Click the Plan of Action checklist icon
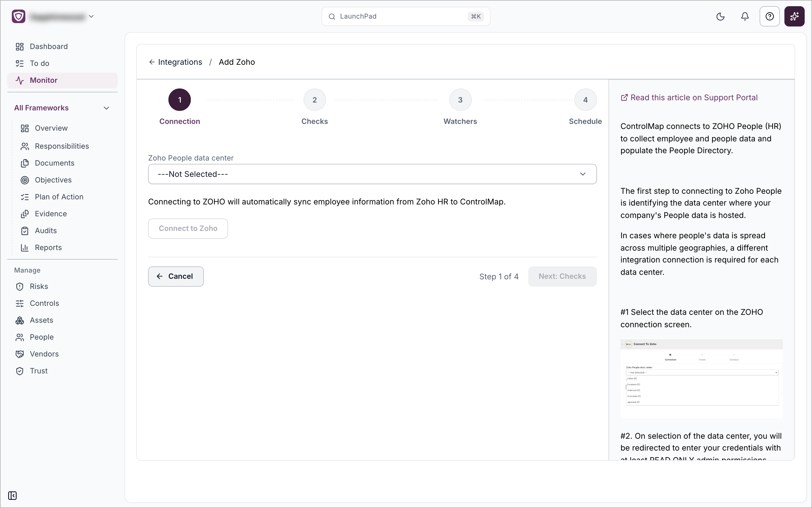 click(x=24, y=197)
